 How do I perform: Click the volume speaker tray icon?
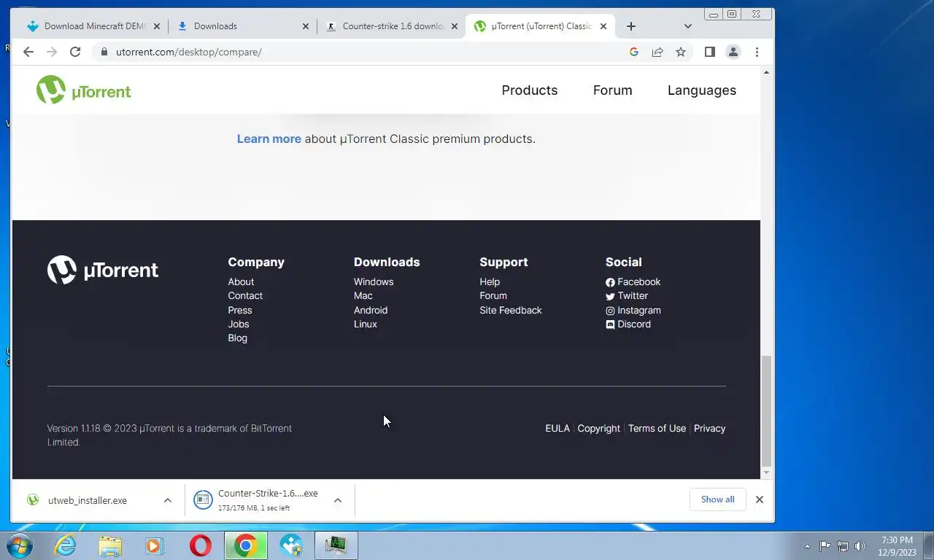point(860,545)
